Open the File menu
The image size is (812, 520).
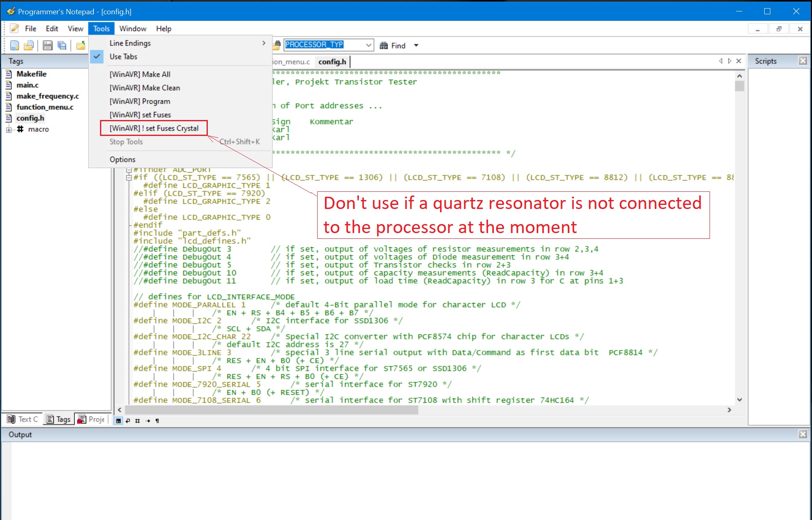click(31, 29)
